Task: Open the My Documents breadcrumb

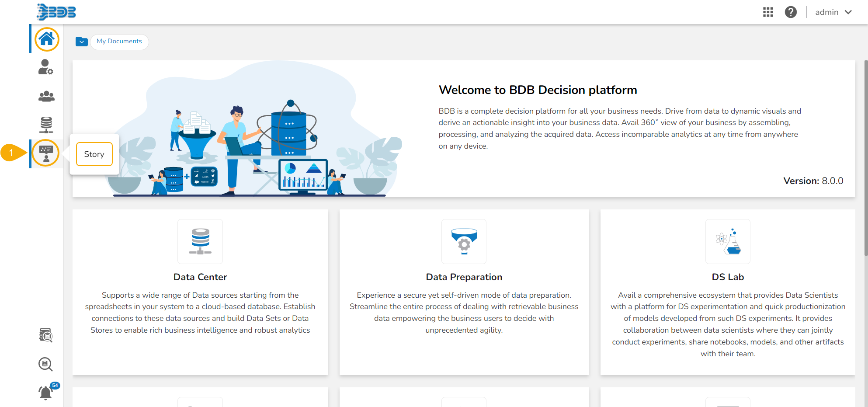Action: pyautogui.click(x=119, y=42)
